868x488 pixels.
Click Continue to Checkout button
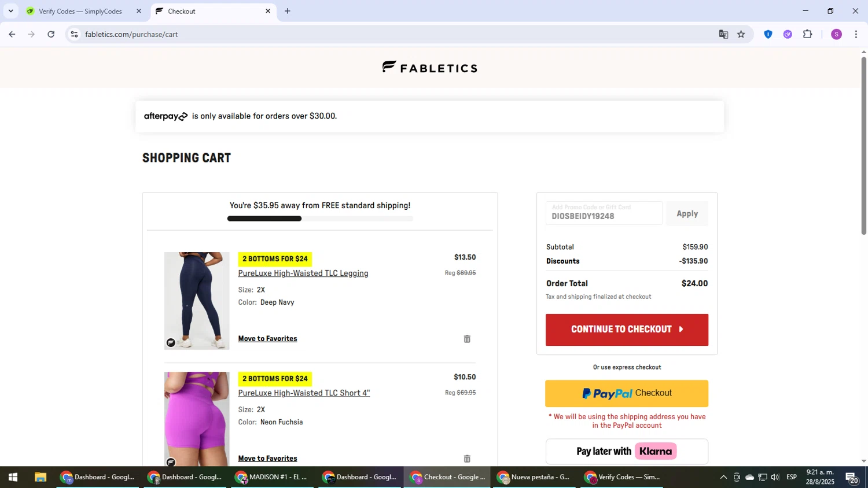coord(627,330)
